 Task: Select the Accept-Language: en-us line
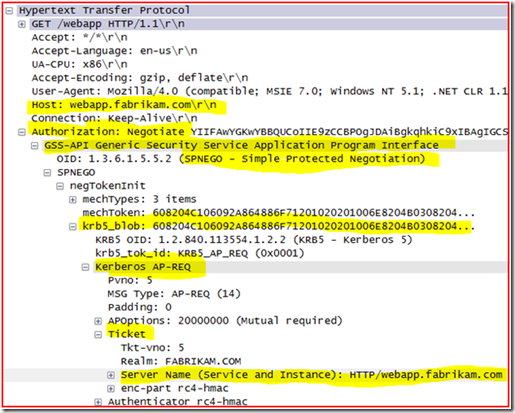(114, 51)
